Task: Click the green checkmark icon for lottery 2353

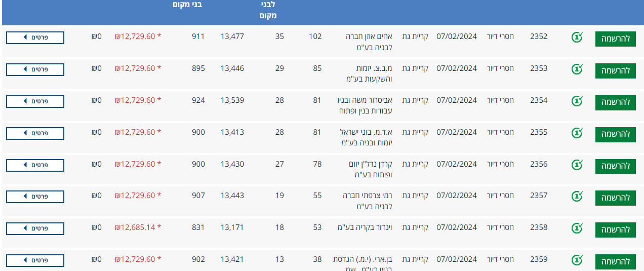Action: pyautogui.click(x=577, y=69)
